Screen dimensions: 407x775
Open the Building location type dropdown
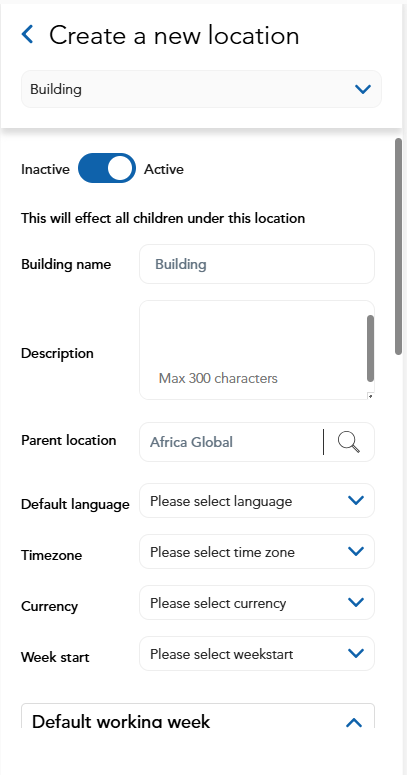pos(201,89)
